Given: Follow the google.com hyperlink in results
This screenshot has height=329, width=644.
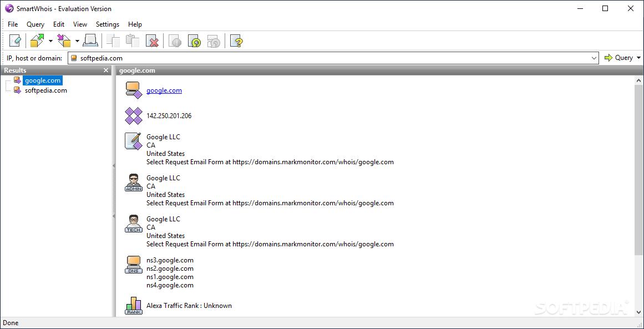Looking at the screenshot, I should click(x=164, y=90).
